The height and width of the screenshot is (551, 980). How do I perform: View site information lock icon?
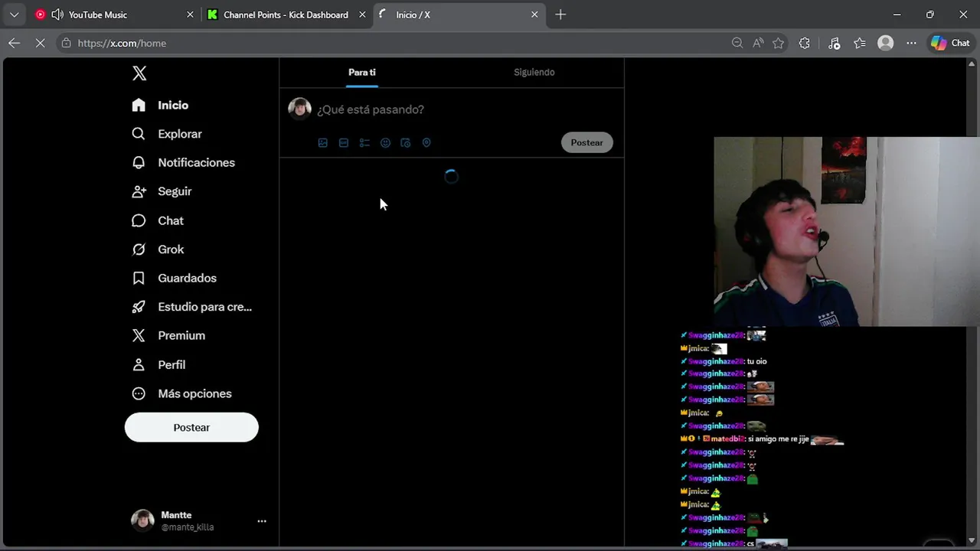pos(67,43)
